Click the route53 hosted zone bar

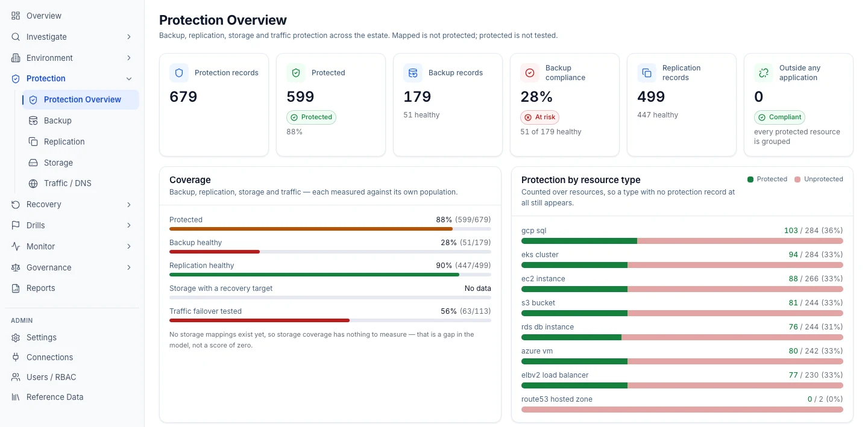(682, 410)
